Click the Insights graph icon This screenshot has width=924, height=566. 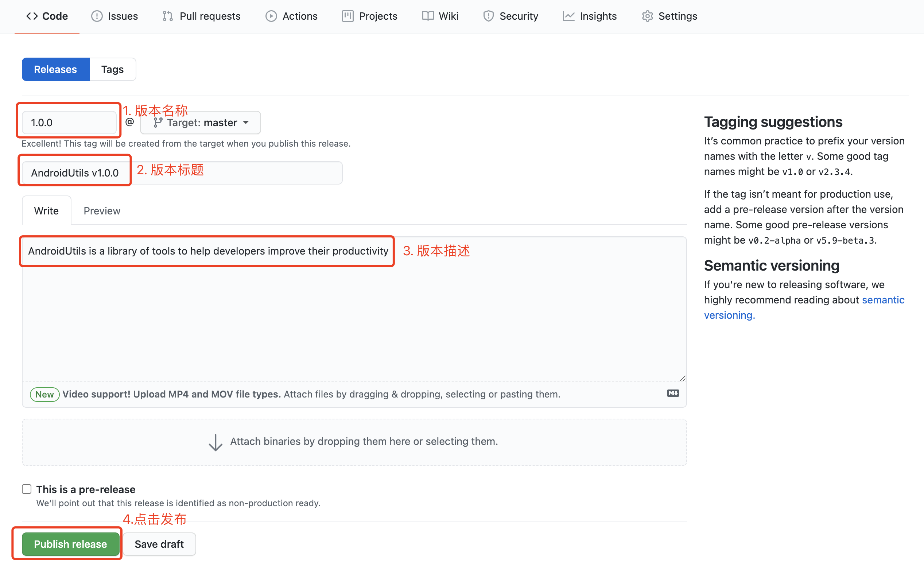tap(568, 16)
